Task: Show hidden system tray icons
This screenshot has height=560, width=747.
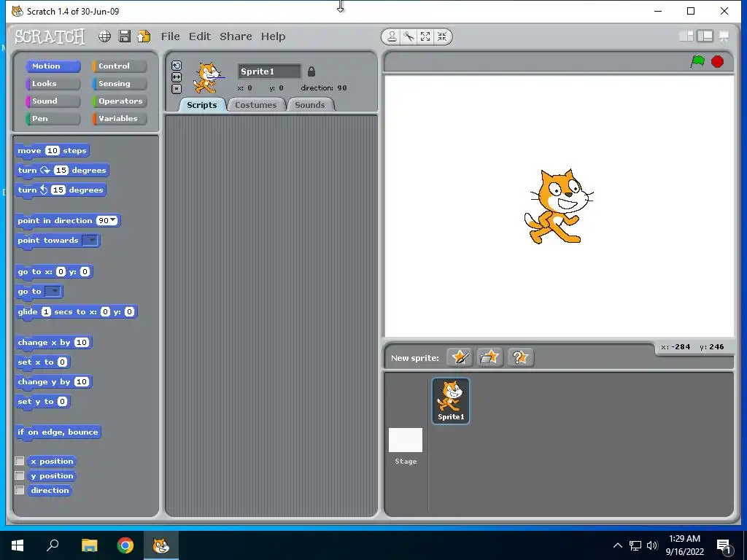Action: [617, 545]
